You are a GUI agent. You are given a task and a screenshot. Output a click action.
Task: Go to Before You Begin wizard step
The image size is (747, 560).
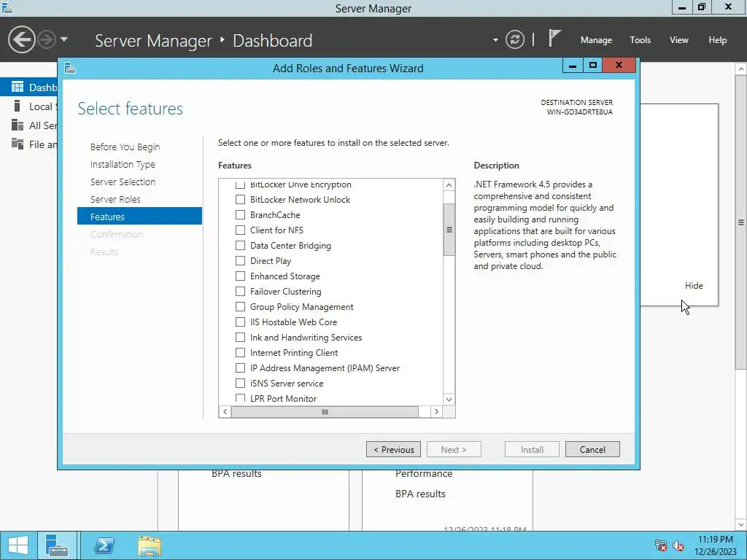125,147
